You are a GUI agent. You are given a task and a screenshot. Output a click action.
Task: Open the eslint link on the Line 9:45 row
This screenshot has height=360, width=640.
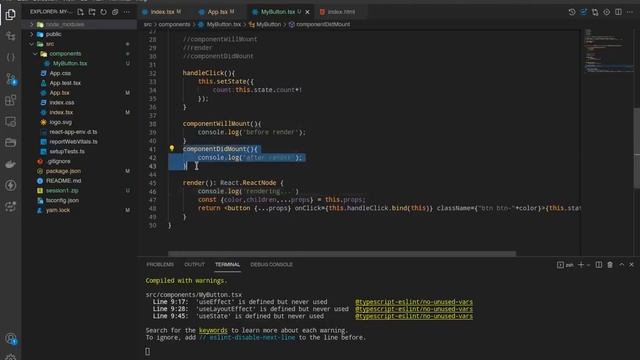coord(414,316)
